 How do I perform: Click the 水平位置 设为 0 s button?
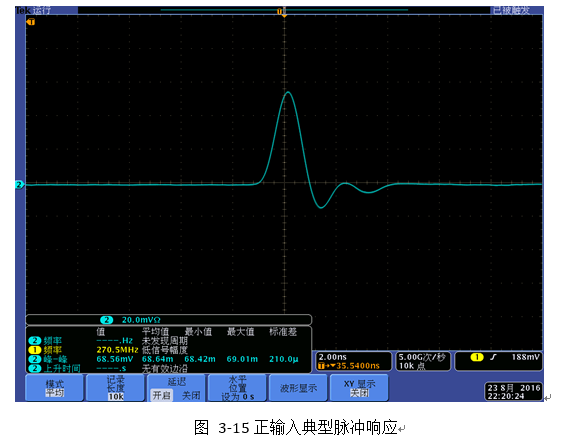click(x=238, y=388)
